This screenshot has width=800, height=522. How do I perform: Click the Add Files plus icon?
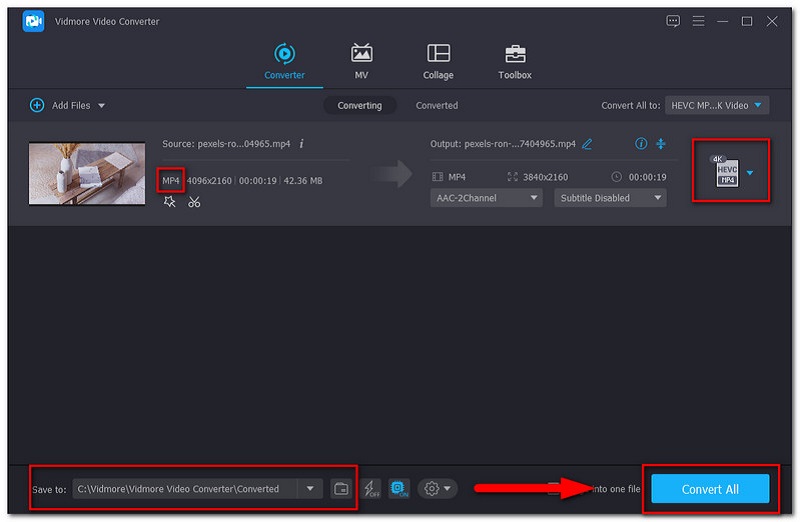pos(37,105)
